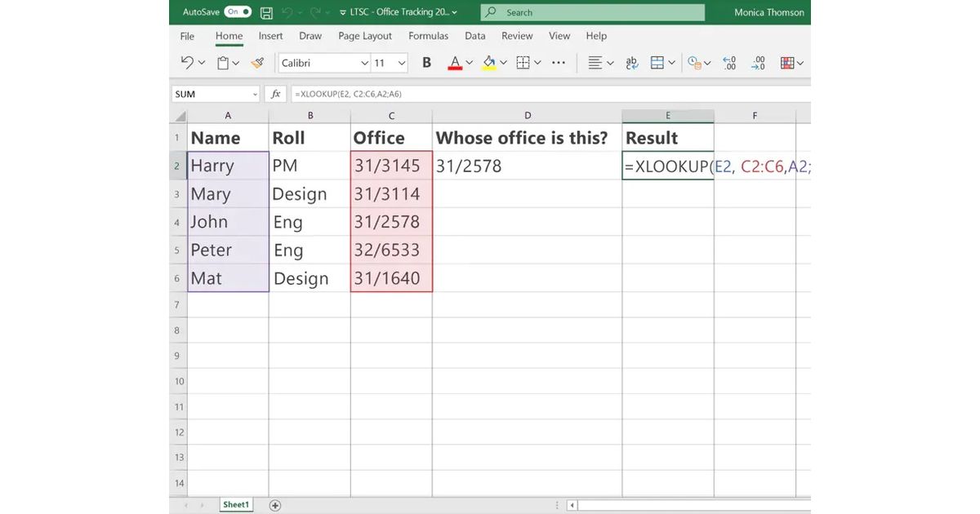Viewport: 980px width, 514px height.
Task: Click into the Search box
Action: coord(592,12)
